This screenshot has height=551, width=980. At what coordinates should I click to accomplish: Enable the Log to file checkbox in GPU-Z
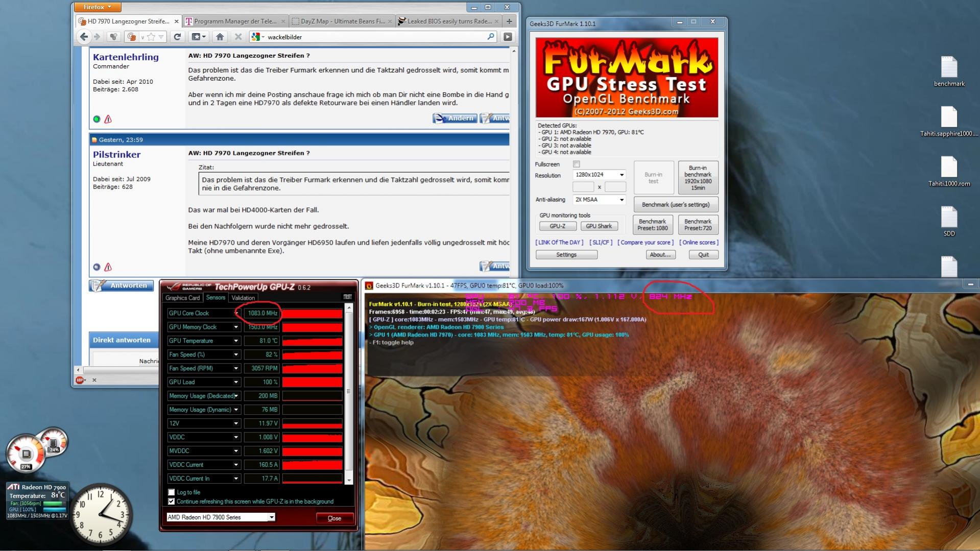pos(172,492)
